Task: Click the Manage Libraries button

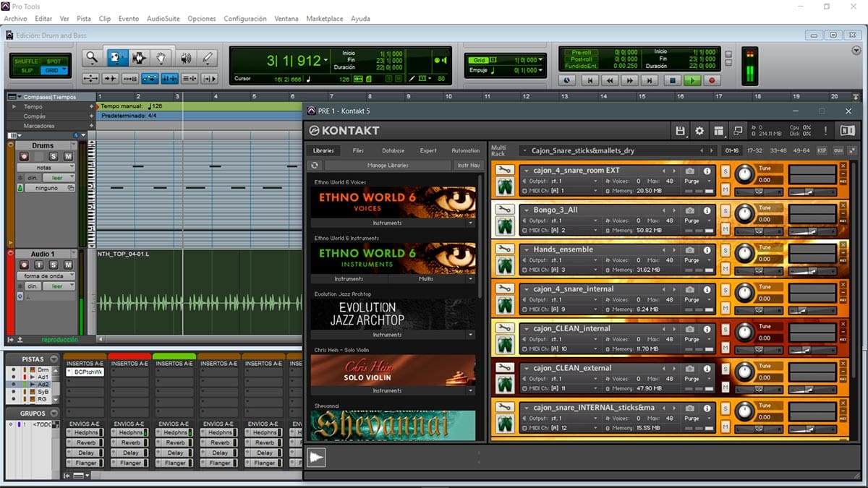Action: point(388,166)
